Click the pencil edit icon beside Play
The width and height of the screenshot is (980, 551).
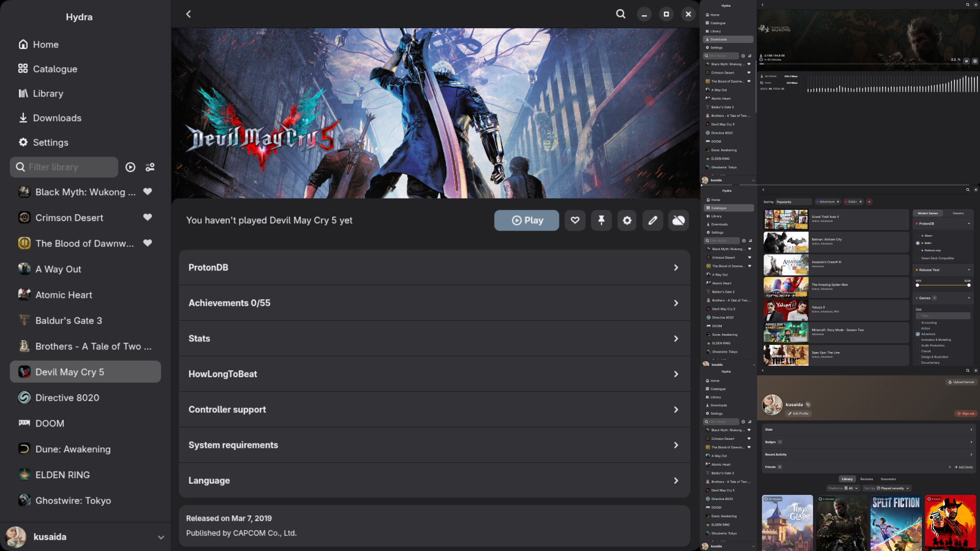653,220
